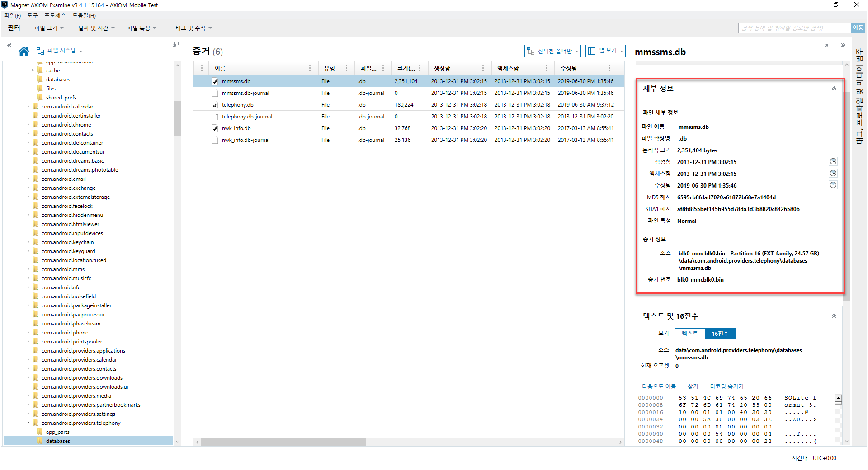This screenshot has height=470, width=868.
Task: Open the table row selector options dots
Action: pyautogui.click(x=202, y=68)
